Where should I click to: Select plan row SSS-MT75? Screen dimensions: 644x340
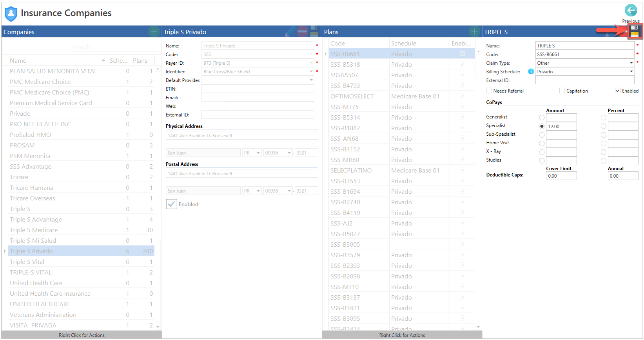pyautogui.click(x=402, y=107)
